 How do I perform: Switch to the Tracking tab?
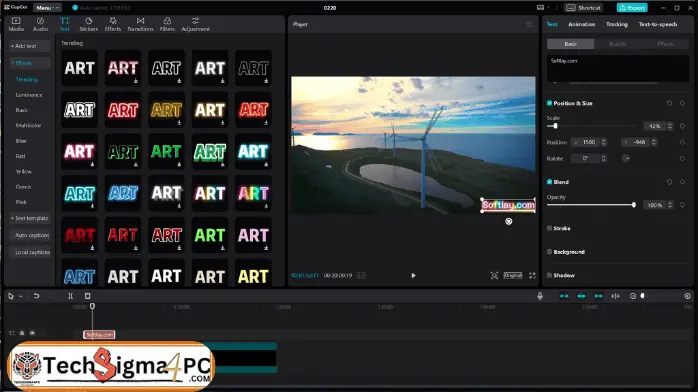(617, 24)
